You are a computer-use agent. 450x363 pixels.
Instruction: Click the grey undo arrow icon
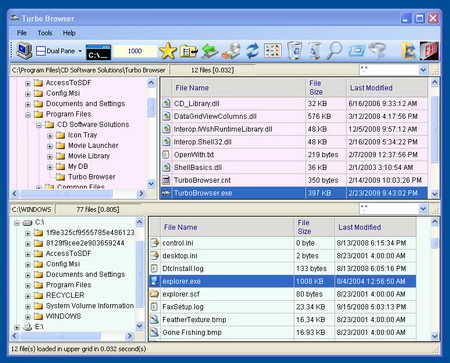click(x=377, y=51)
